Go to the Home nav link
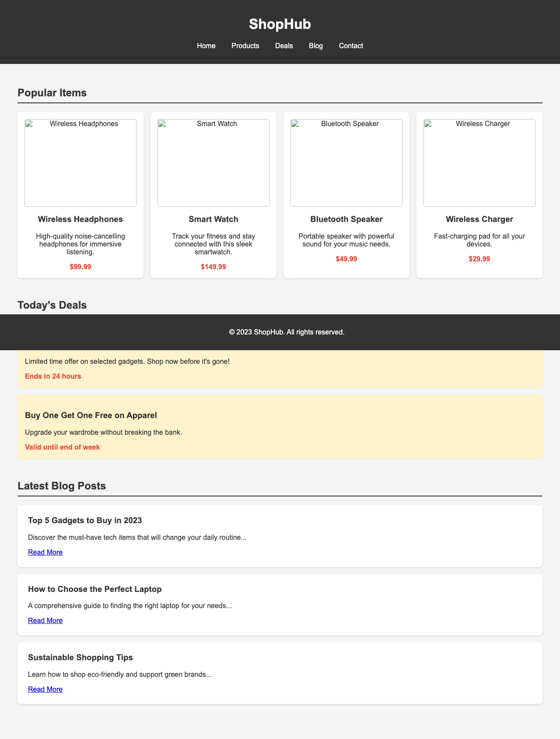The width and height of the screenshot is (560, 739). click(206, 46)
